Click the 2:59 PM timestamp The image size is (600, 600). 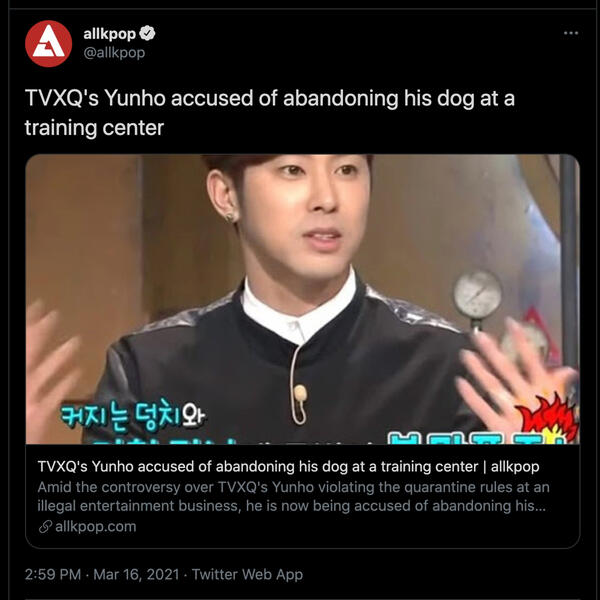pyautogui.click(x=53, y=574)
